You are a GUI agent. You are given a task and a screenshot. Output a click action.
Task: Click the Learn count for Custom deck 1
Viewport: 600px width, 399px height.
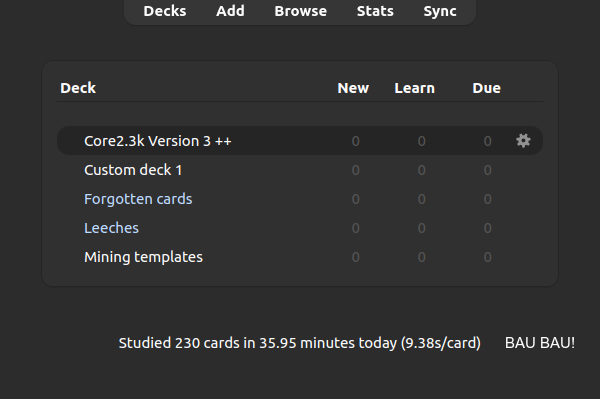(x=421, y=170)
